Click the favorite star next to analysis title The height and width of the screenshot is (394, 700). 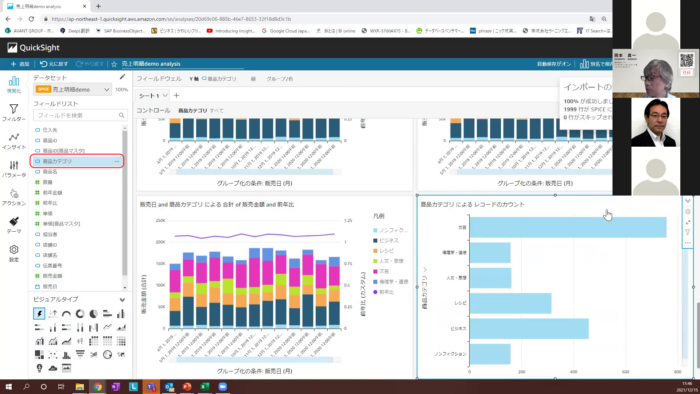114,64
